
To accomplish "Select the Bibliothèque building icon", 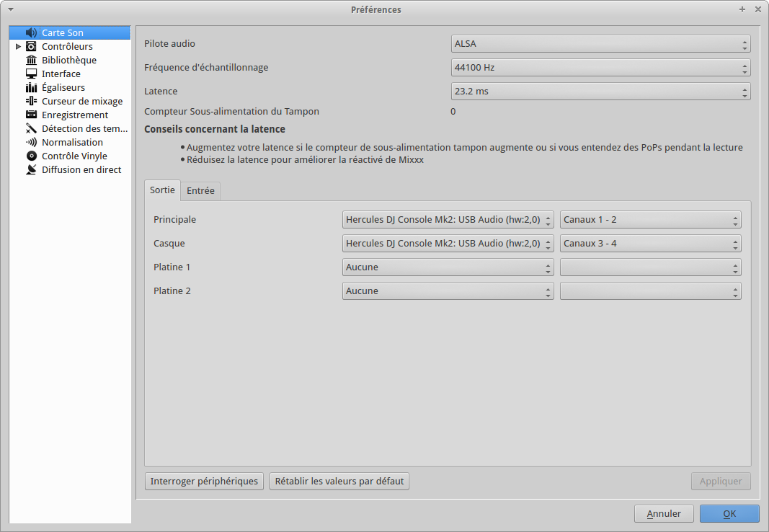I will coord(31,61).
